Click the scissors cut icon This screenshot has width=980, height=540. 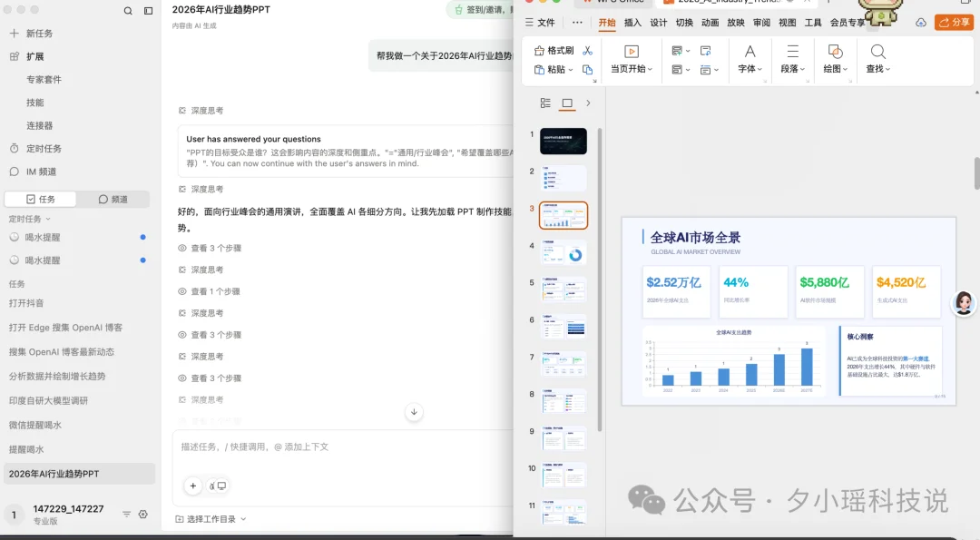(x=587, y=51)
